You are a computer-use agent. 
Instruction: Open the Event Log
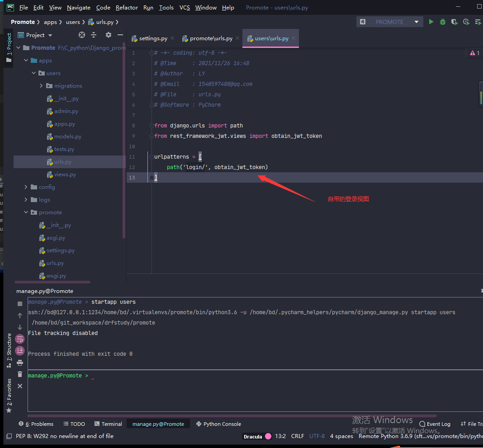coord(435,424)
